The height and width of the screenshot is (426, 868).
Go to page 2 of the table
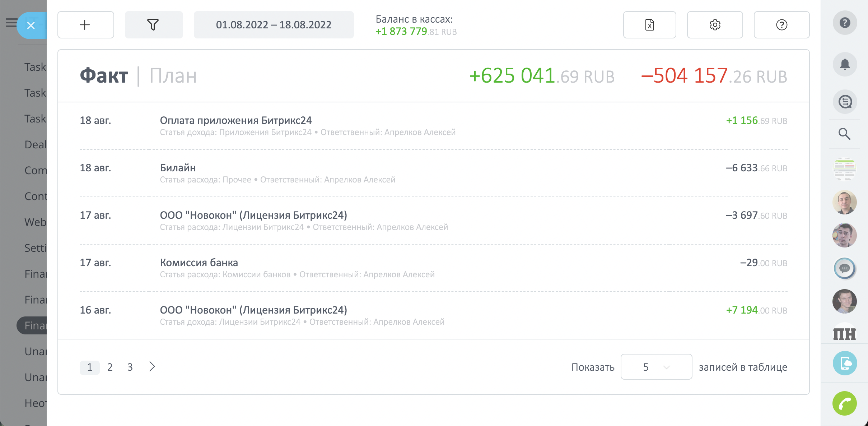point(110,367)
